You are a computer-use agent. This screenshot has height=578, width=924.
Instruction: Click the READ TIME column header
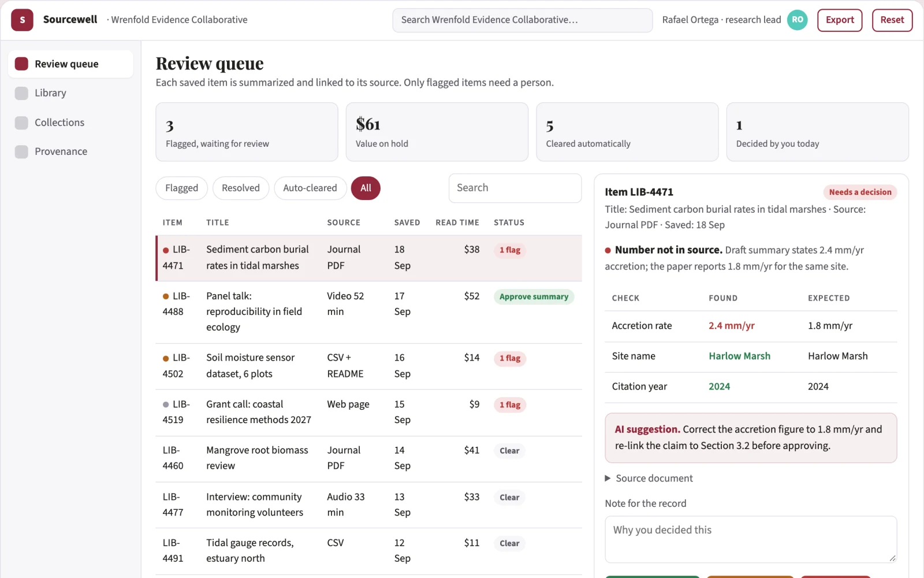pos(457,223)
